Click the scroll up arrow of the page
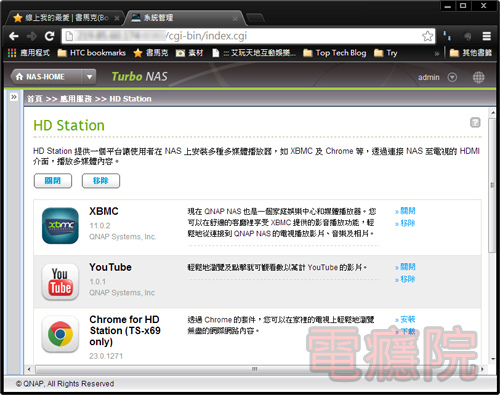The width and height of the screenshot is (500, 395). click(x=493, y=113)
